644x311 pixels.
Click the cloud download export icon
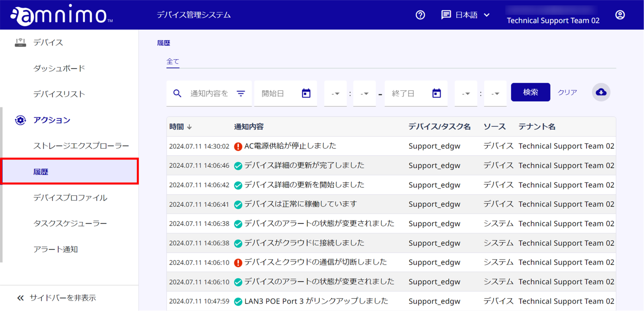coord(601,92)
